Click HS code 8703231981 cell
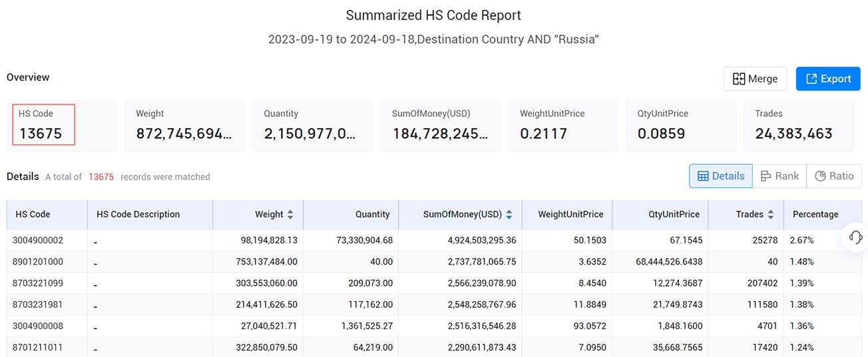 coord(39,304)
